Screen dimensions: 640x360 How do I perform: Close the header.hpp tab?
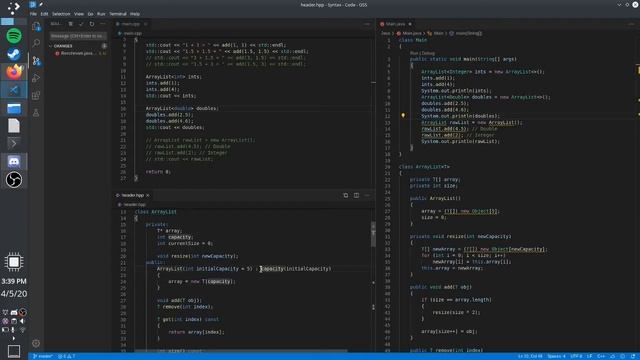coord(148,196)
